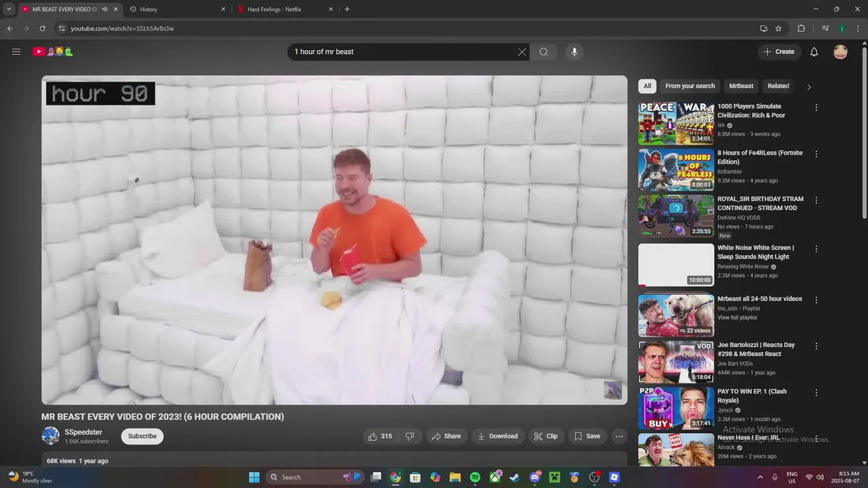Open Chrome profile j avatar
Screen dimensions: 868x488
click(x=842, y=28)
